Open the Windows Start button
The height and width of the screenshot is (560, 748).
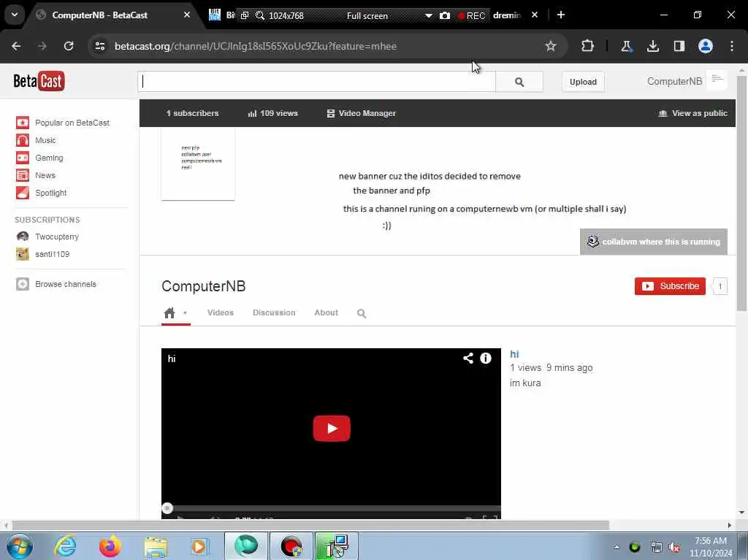(x=20, y=546)
